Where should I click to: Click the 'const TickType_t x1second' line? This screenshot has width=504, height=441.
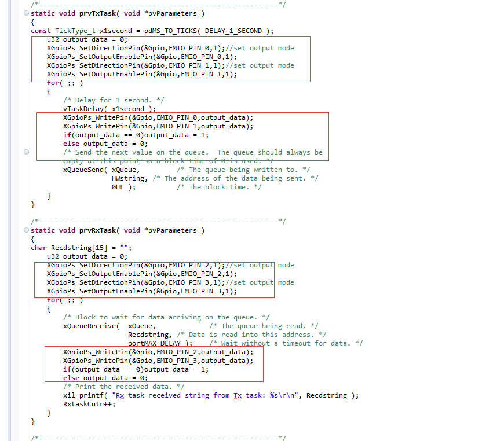[x=152, y=31]
